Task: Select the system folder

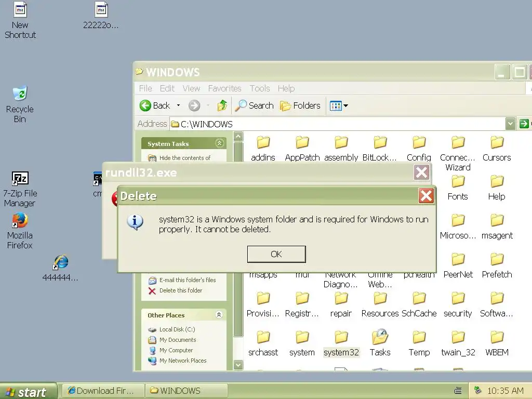Action: point(302,344)
